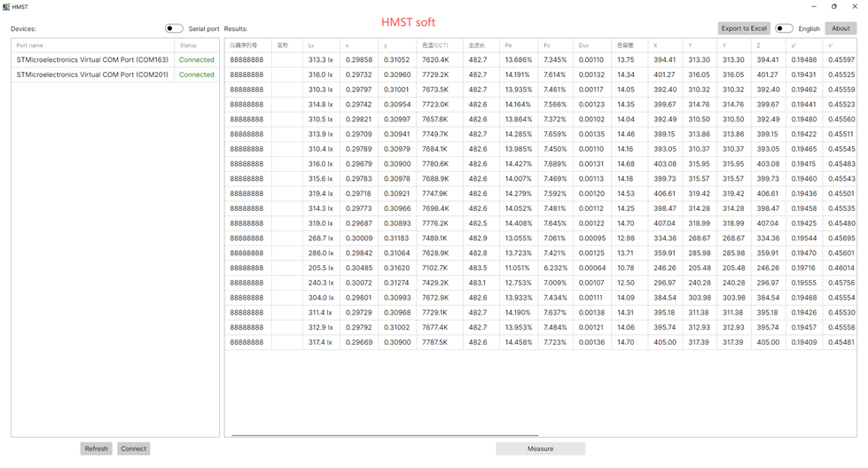Click the Duv column header
Image resolution: width=868 pixels, height=468 pixels.
coord(591,44)
